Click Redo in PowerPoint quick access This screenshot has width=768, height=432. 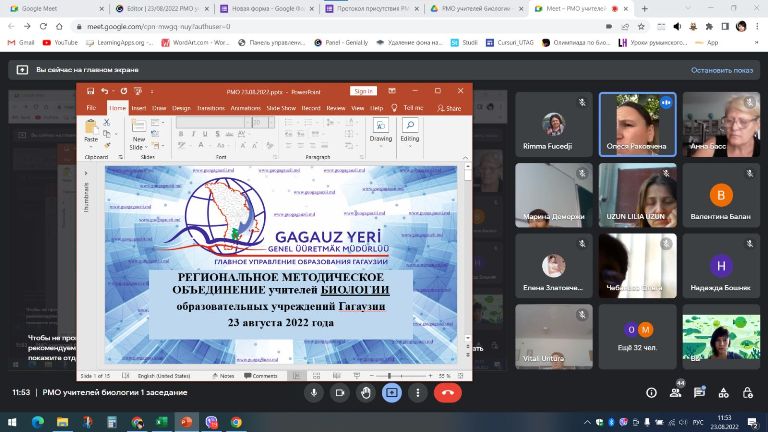(x=124, y=91)
